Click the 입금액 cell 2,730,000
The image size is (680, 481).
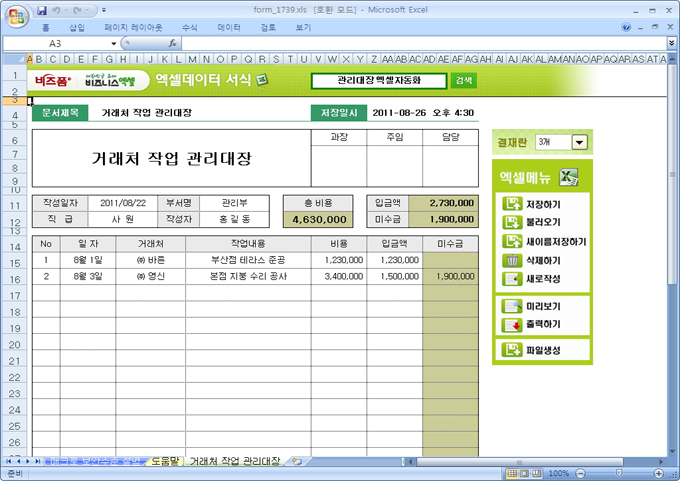tap(444, 203)
